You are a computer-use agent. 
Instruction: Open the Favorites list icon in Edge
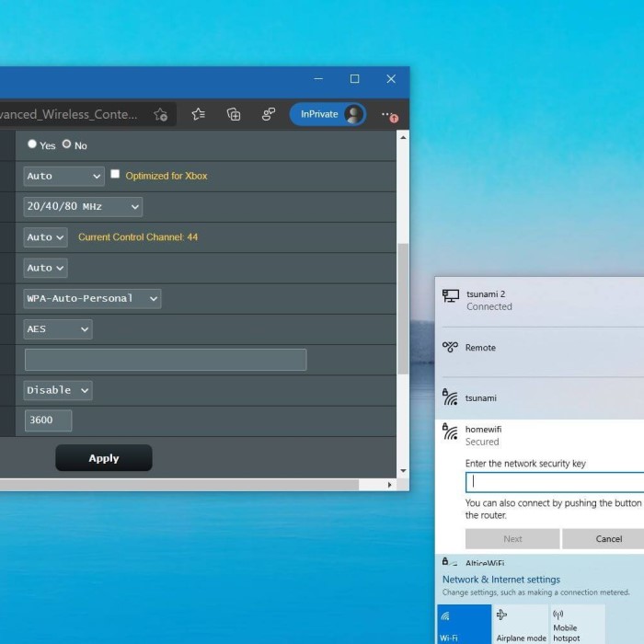pos(199,114)
